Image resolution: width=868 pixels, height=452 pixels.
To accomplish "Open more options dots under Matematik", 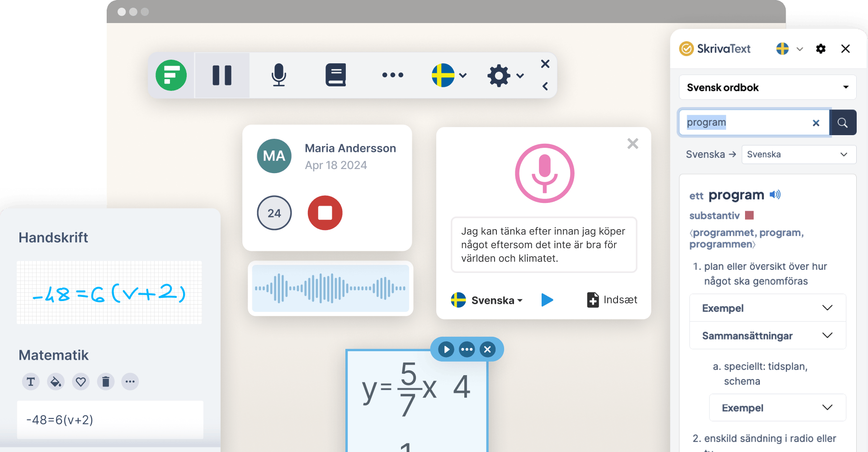I will 130,382.
